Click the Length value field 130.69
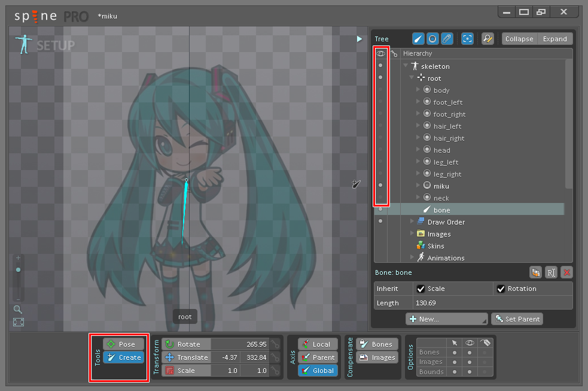This screenshot has height=391, width=588. [x=493, y=303]
